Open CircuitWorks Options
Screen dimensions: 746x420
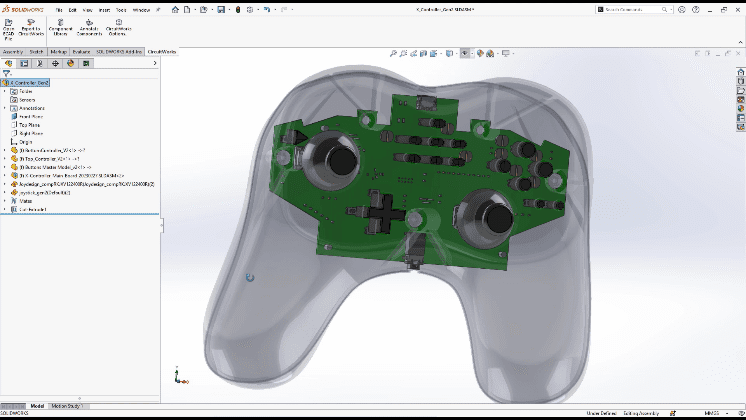[118, 28]
